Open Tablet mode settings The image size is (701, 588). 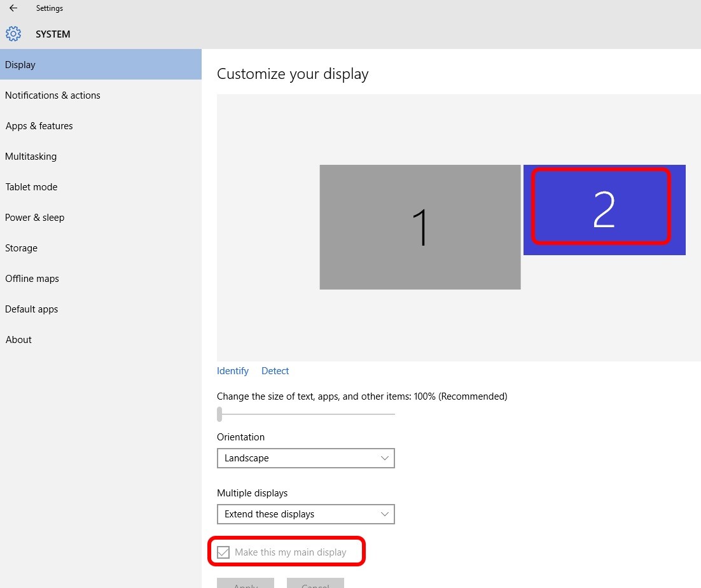click(32, 187)
